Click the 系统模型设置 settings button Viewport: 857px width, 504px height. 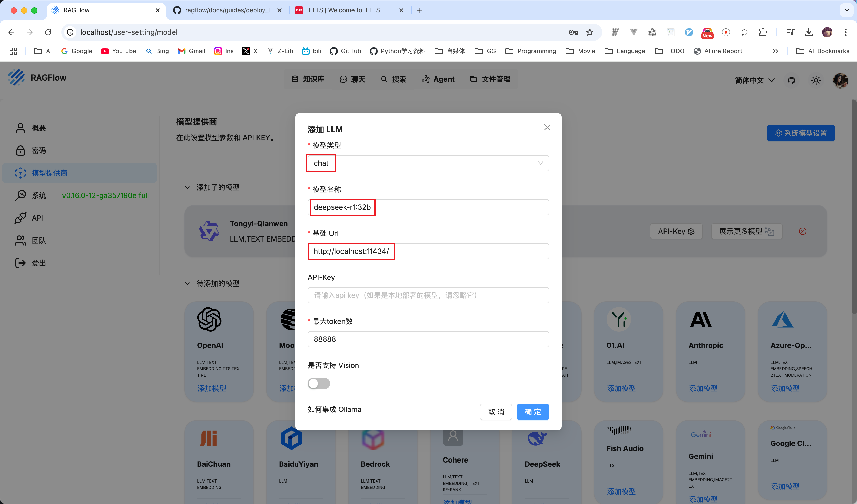pos(802,132)
